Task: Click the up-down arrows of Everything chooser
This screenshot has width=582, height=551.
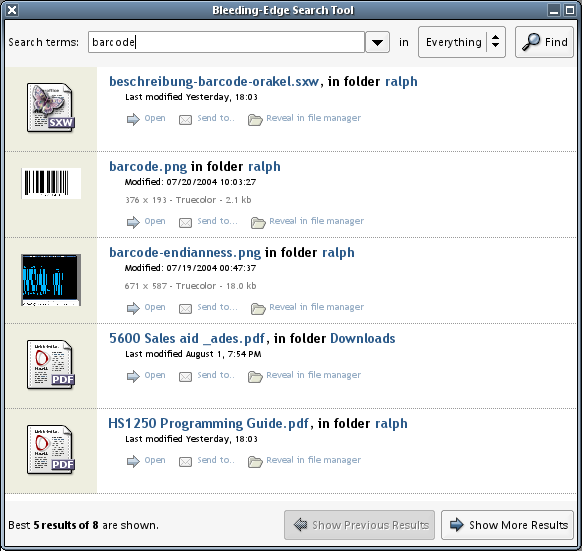Action: point(496,42)
